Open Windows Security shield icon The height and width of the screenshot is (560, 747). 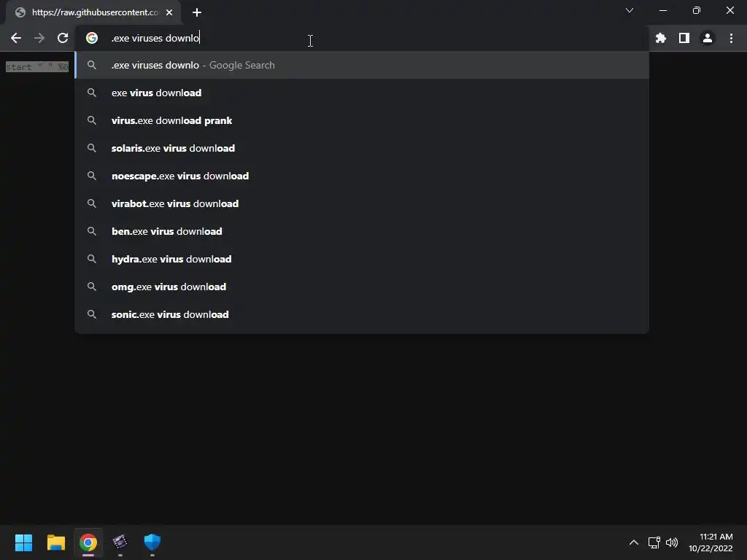click(152, 542)
